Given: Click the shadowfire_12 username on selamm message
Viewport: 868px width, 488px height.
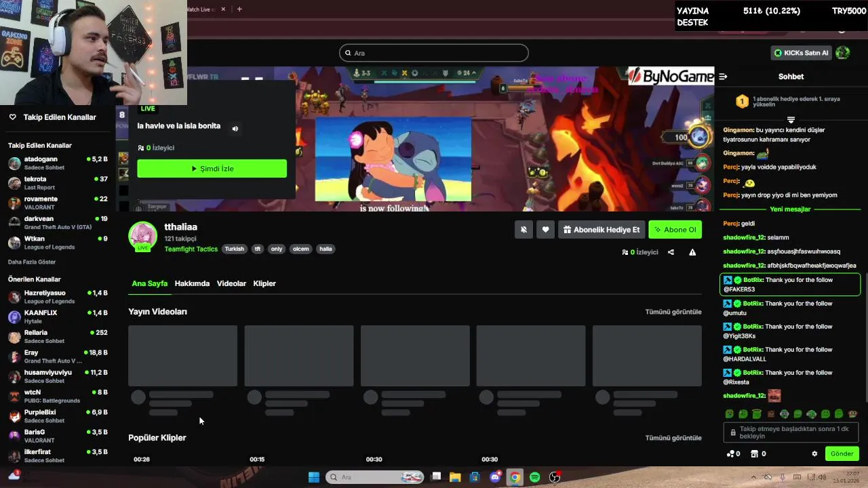Looking at the screenshot, I should [744, 238].
